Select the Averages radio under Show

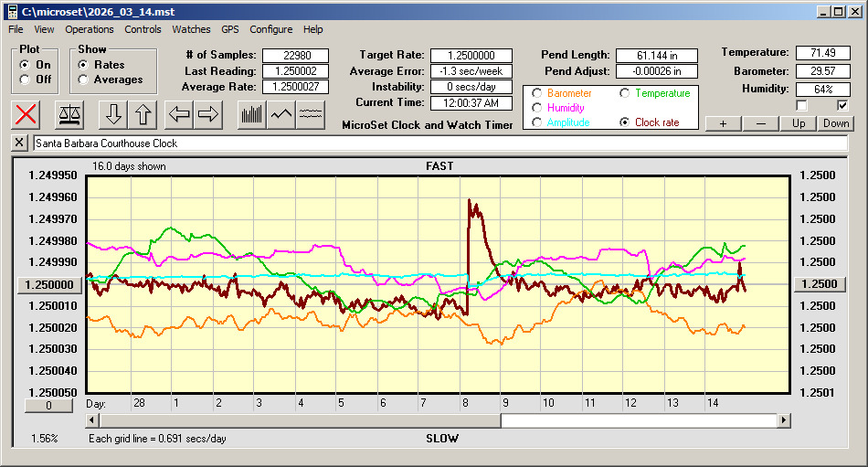(x=83, y=80)
